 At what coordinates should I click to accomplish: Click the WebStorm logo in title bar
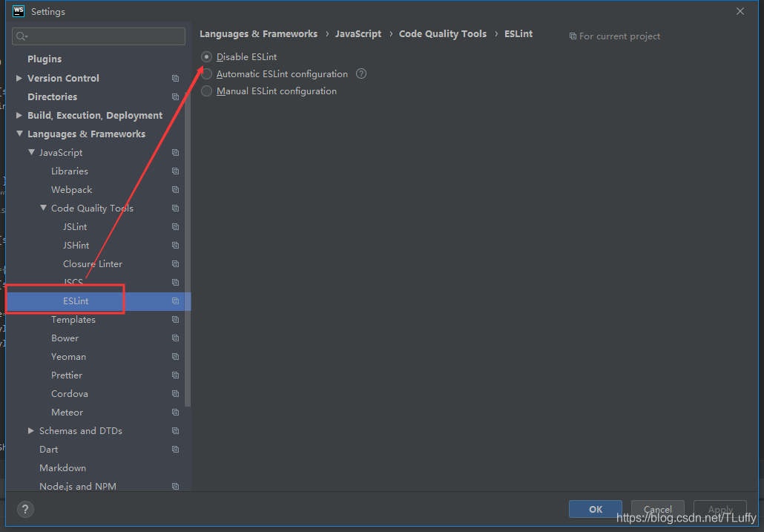pos(19,11)
